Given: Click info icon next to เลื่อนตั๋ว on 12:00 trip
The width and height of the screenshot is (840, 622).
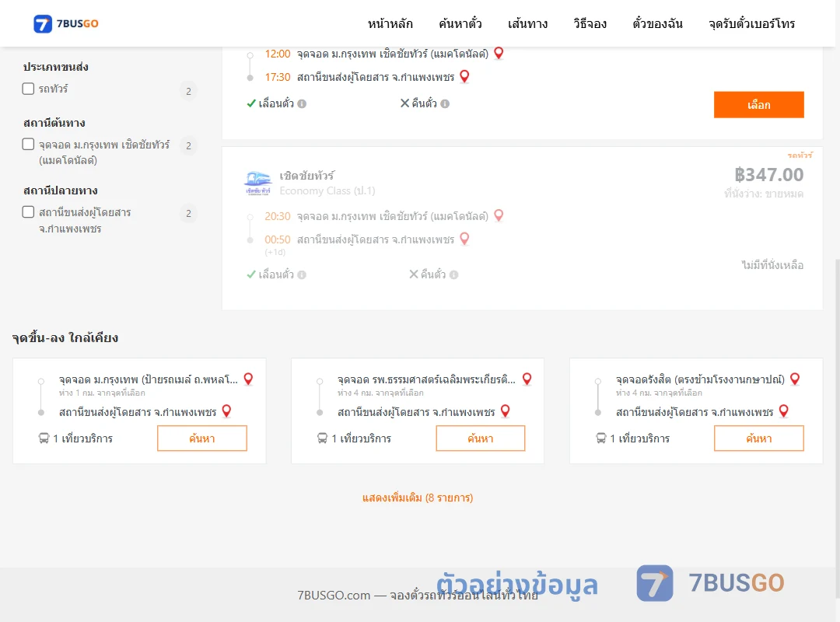Looking at the screenshot, I should pos(302,104).
